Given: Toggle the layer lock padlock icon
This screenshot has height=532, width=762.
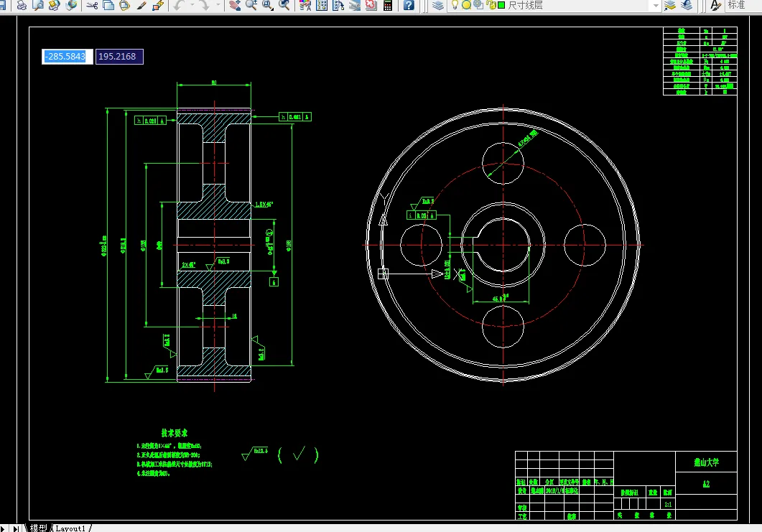Looking at the screenshot, I should pyautogui.click(x=491, y=5).
